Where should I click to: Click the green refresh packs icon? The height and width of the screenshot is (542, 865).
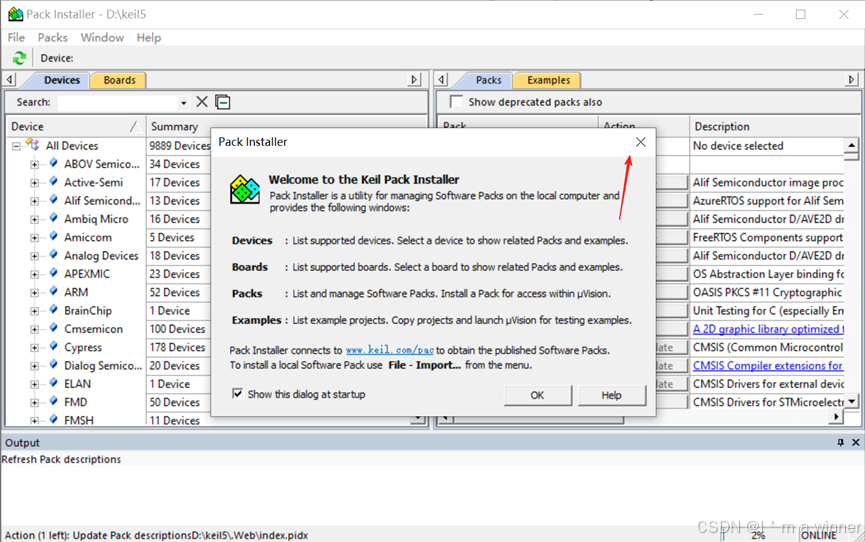pos(19,58)
